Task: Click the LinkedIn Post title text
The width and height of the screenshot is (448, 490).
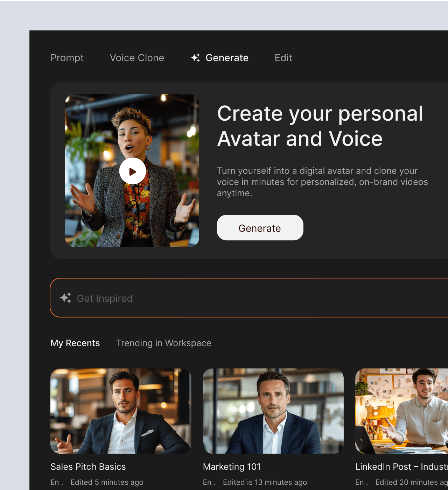Action: click(x=401, y=467)
